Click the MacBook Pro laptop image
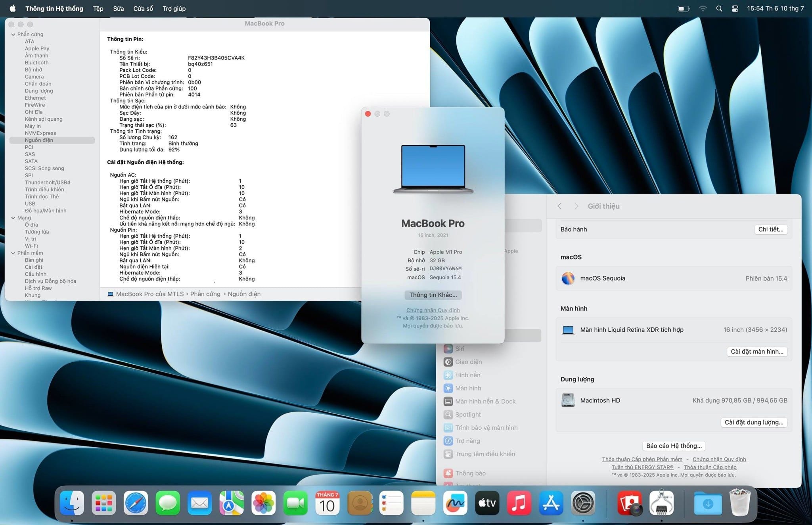This screenshot has width=812, height=525. (433, 169)
